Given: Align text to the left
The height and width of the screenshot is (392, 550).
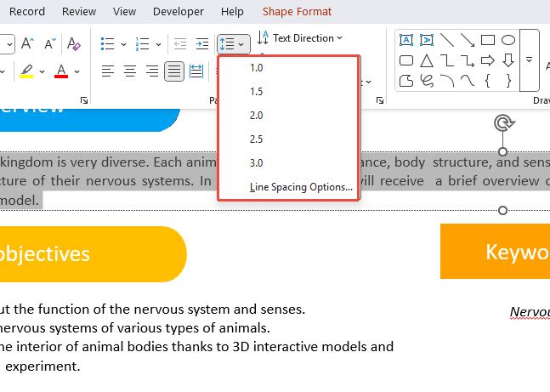Looking at the screenshot, I should coord(108,71).
